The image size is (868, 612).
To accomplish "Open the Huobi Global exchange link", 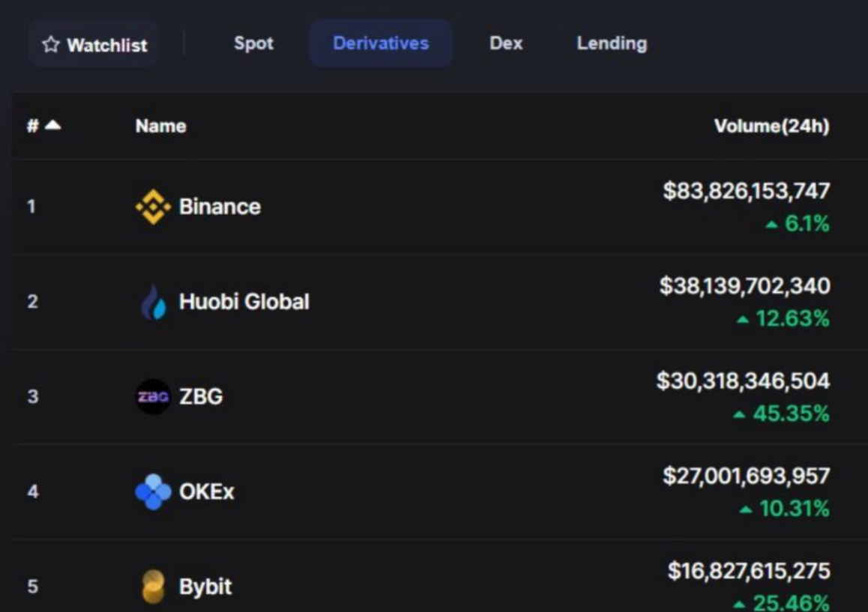I will [244, 302].
